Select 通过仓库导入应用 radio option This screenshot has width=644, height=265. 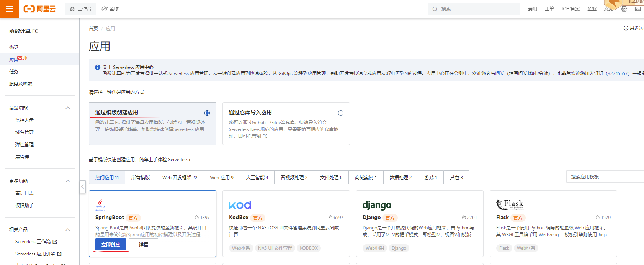point(341,113)
